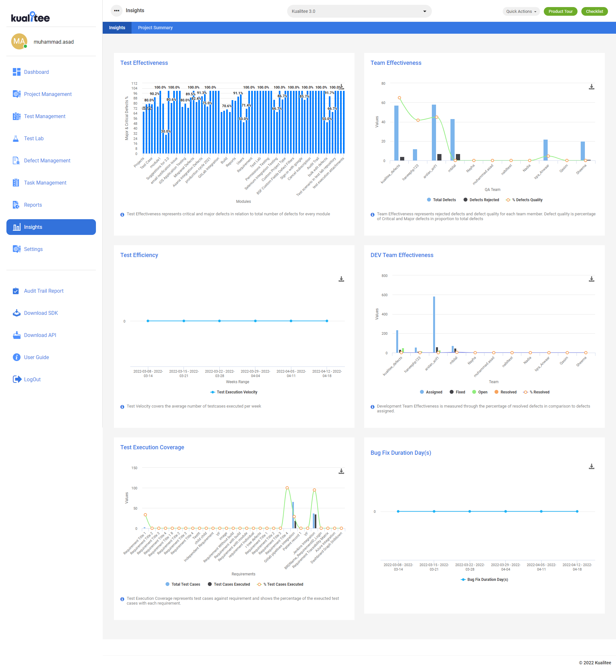Open Defect Management in sidebar
Screen dimensions: 616x672
tap(47, 161)
